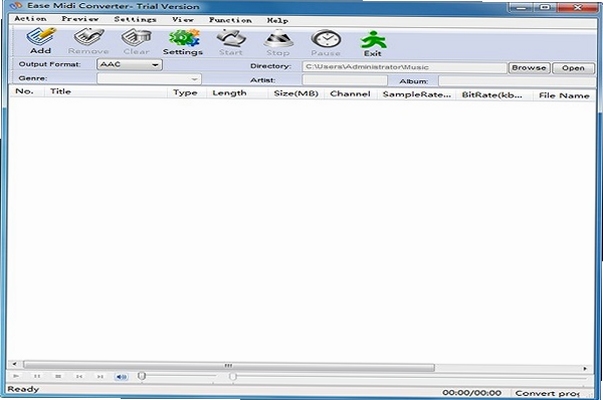The image size is (603, 400).
Task: Click the Add files toolbar icon
Action: coord(41,41)
